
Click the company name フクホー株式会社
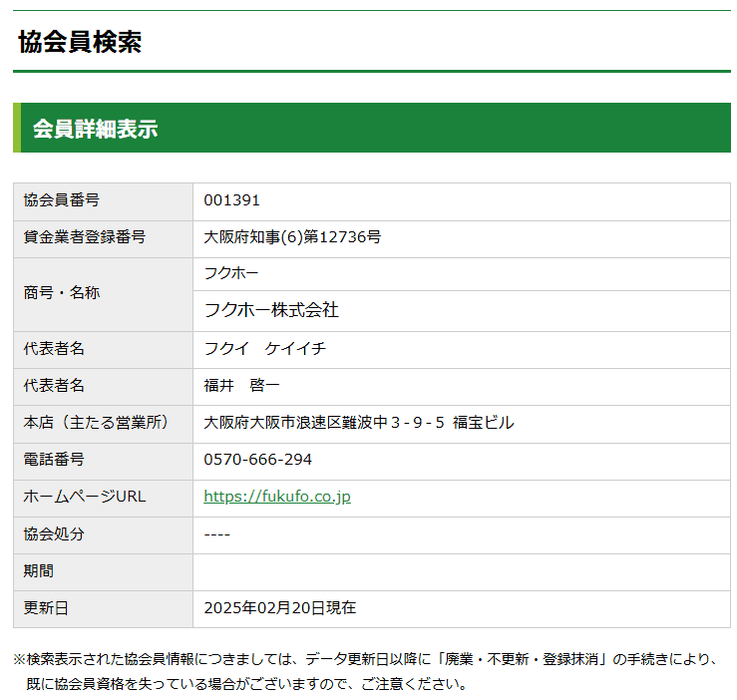[x=271, y=310]
